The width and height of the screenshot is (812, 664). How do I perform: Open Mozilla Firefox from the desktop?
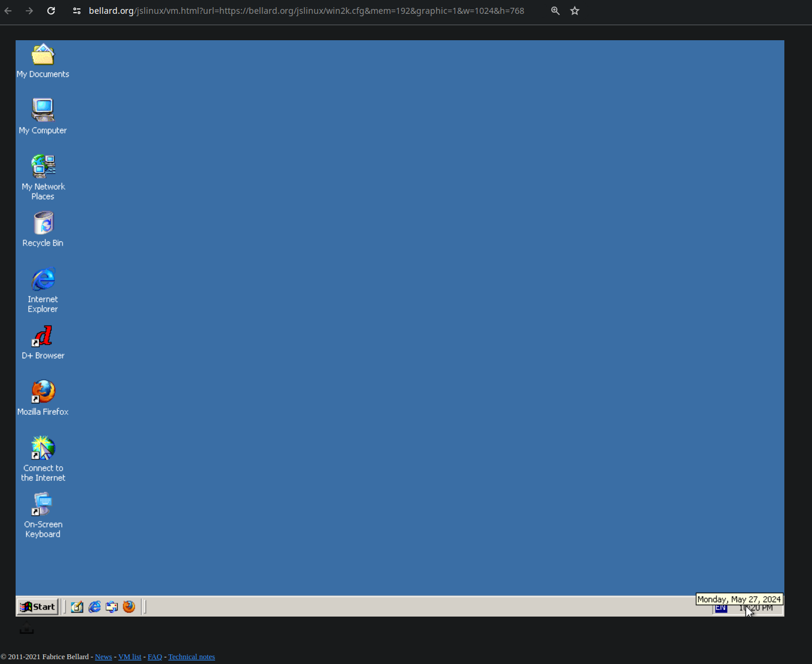(x=42, y=391)
